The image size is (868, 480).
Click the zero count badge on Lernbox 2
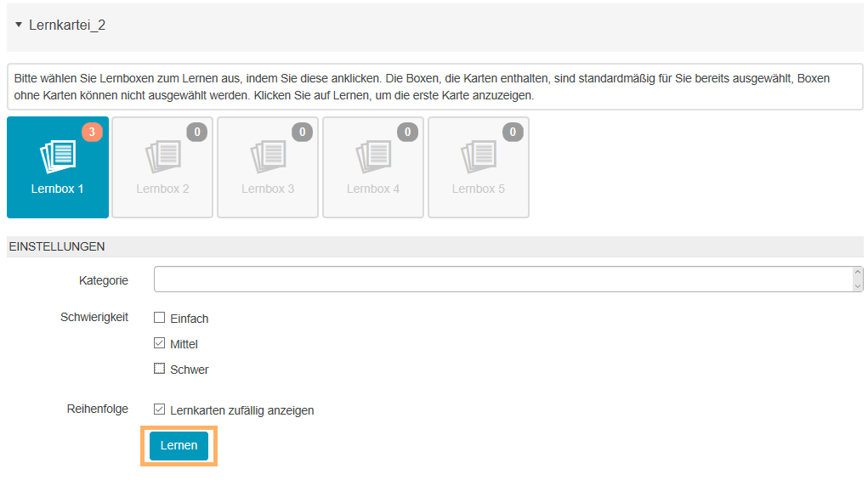click(197, 132)
